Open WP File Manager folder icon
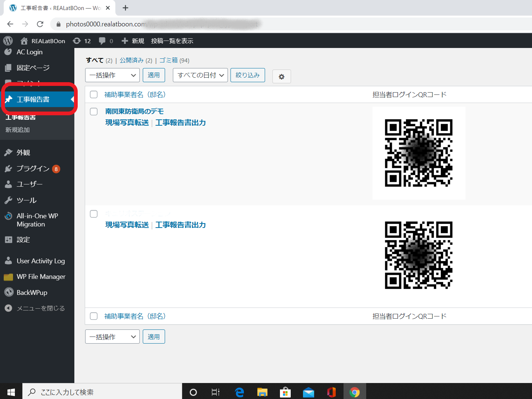 (x=8, y=277)
